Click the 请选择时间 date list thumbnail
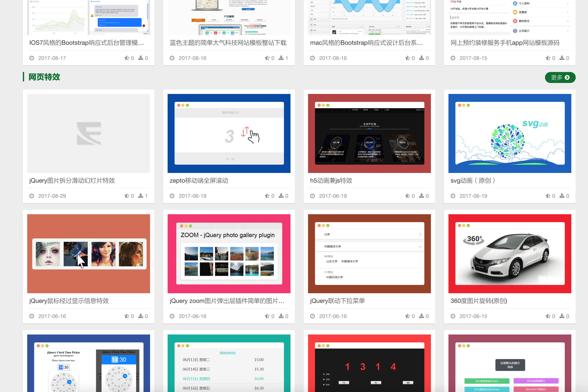Image resolution: width=588 pixels, height=392 pixels. pos(229,363)
